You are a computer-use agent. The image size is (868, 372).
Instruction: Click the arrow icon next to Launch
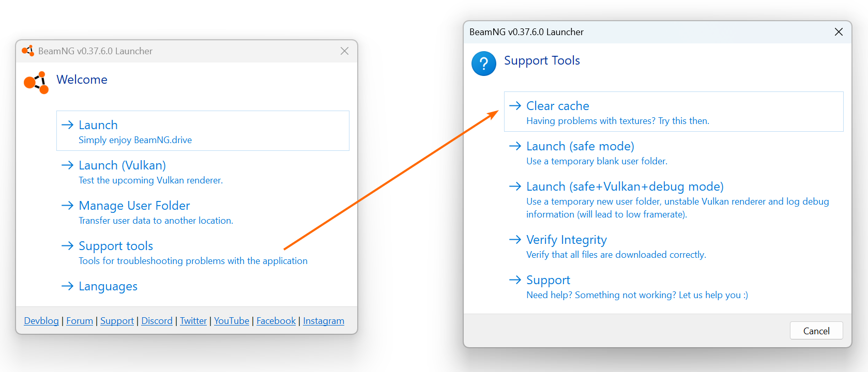pyautogui.click(x=68, y=125)
